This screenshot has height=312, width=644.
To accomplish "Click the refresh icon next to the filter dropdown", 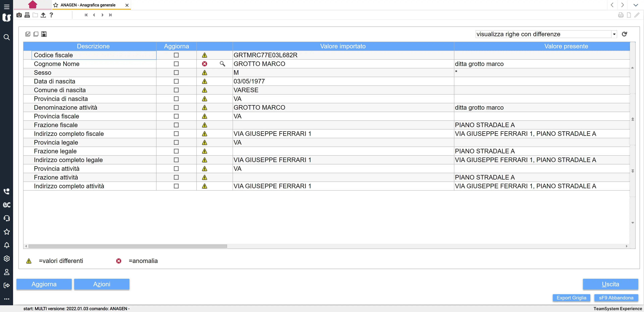I will pyautogui.click(x=624, y=34).
